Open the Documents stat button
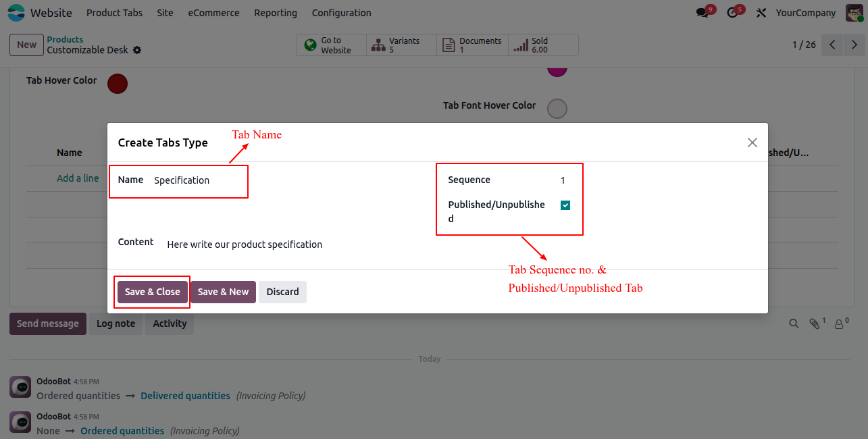 click(x=472, y=45)
